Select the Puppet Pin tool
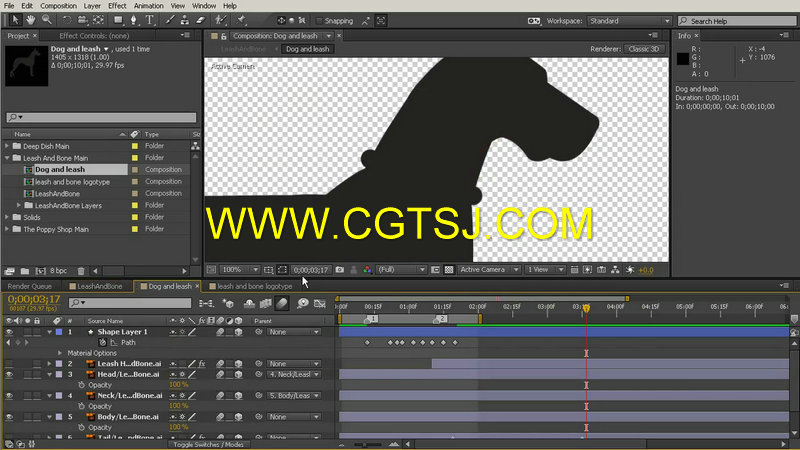The height and width of the screenshot is (450, 800). coord(241,20)
